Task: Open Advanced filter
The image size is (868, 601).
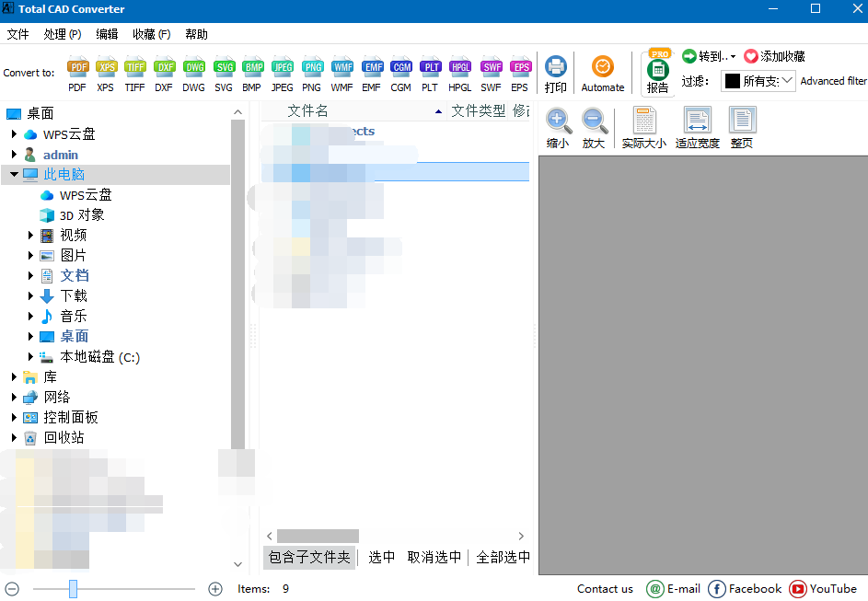Action: click(834, 81)
